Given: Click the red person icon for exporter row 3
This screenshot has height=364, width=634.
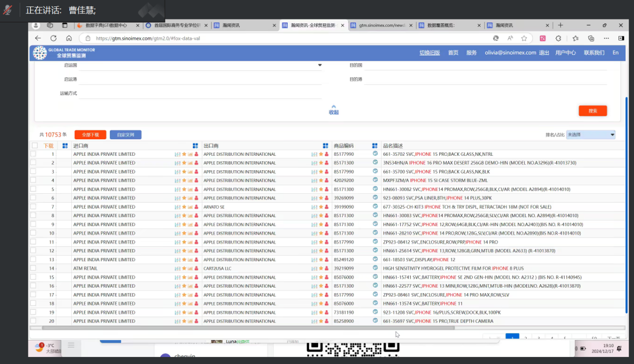Looking at the screenshot, I should (x=327, y=172).
